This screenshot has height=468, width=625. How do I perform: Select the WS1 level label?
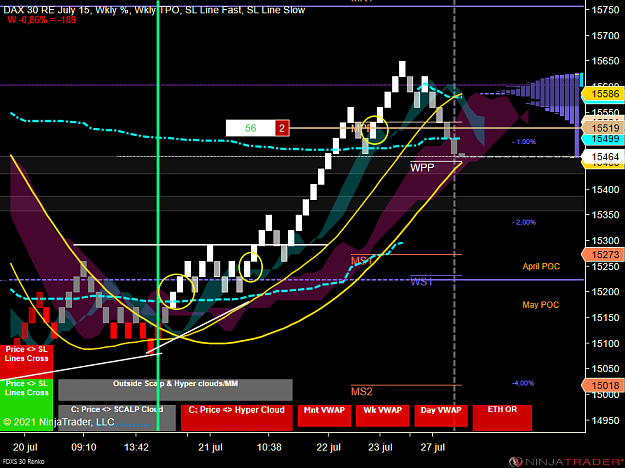coord(421,282)
